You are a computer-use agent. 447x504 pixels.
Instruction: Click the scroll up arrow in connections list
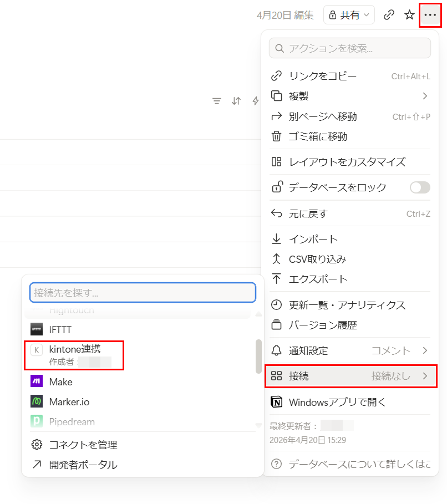[x=258, y=314]
